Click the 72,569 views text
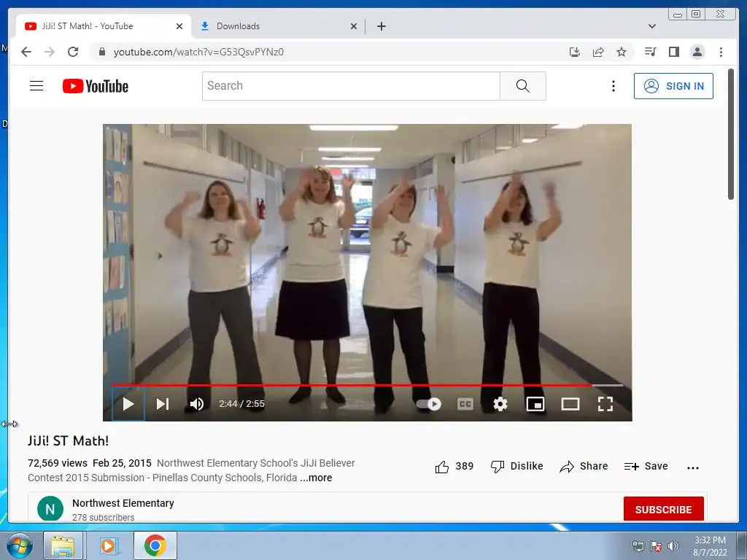The height and width of the screenshot is (560, 747). point(58,463)
